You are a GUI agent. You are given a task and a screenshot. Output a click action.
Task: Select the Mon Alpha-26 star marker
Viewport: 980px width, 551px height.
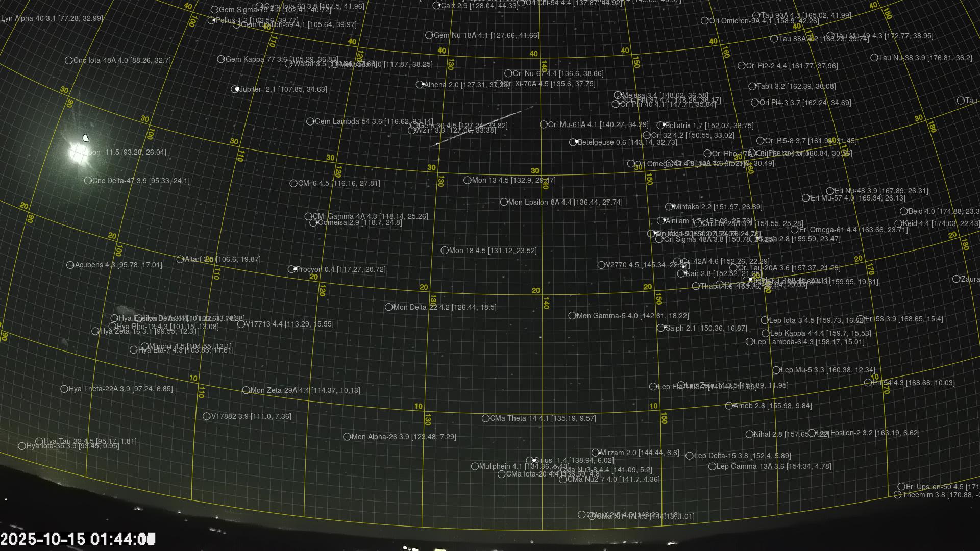(x=347, y=437)
